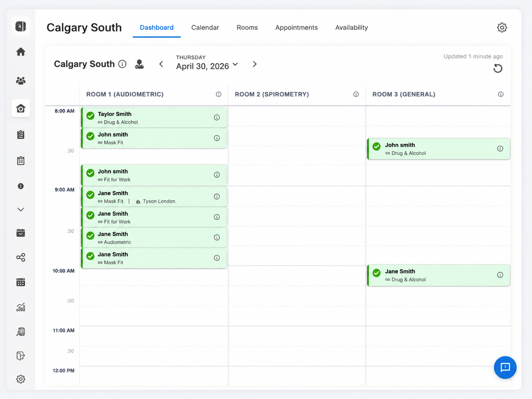Click the THURSDAY label above the date

[x=191, y=57]
